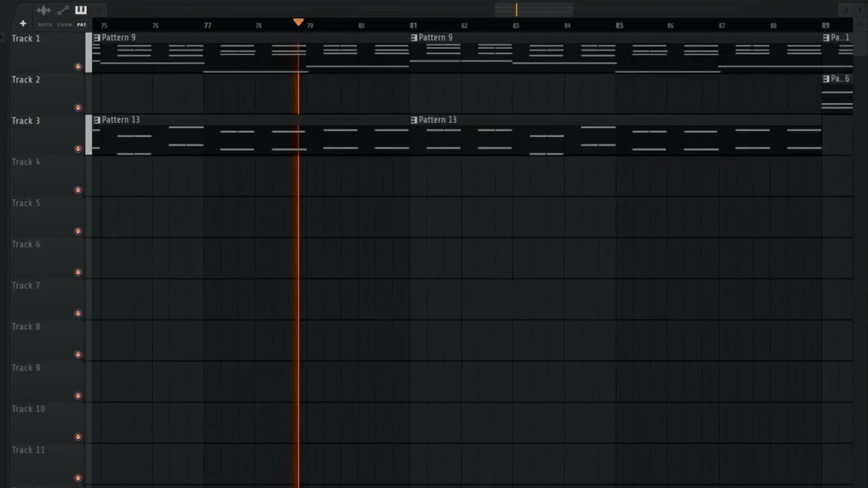The width and height of the screenshot is (868, 488).
Task: Click the scroll-right arrow above the timeline
Action: coord(845,9)
